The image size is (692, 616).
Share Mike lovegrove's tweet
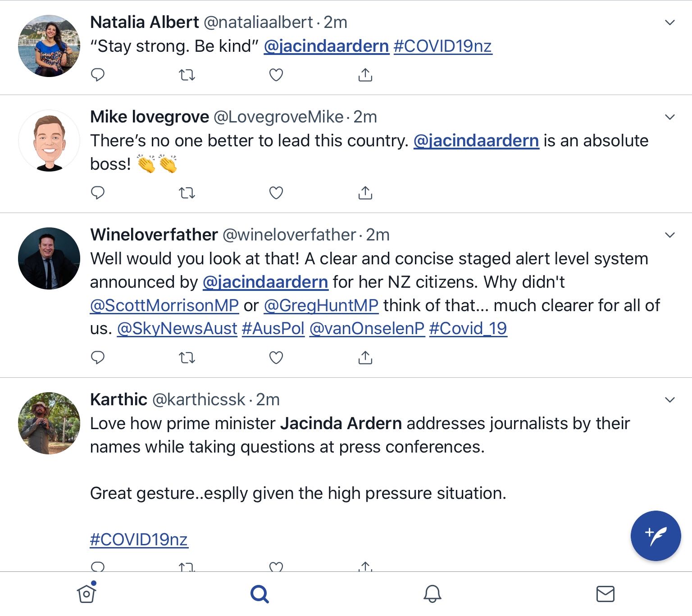point(365,193)
